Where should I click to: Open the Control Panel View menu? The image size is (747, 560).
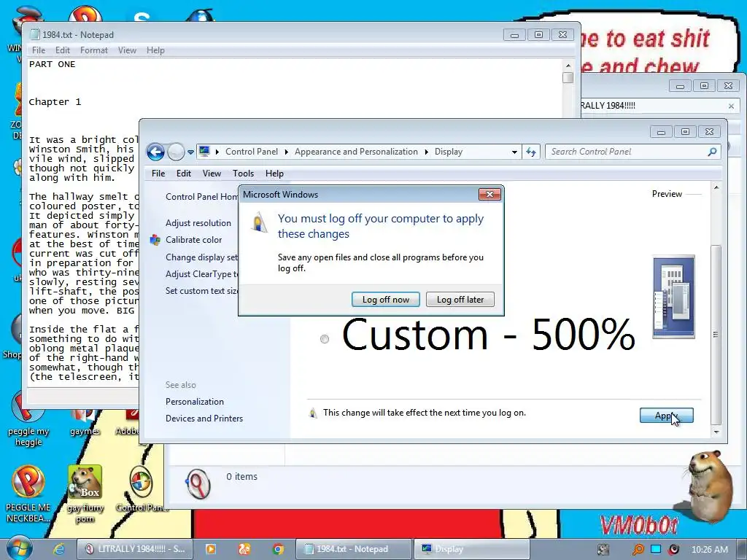point(212,174)
